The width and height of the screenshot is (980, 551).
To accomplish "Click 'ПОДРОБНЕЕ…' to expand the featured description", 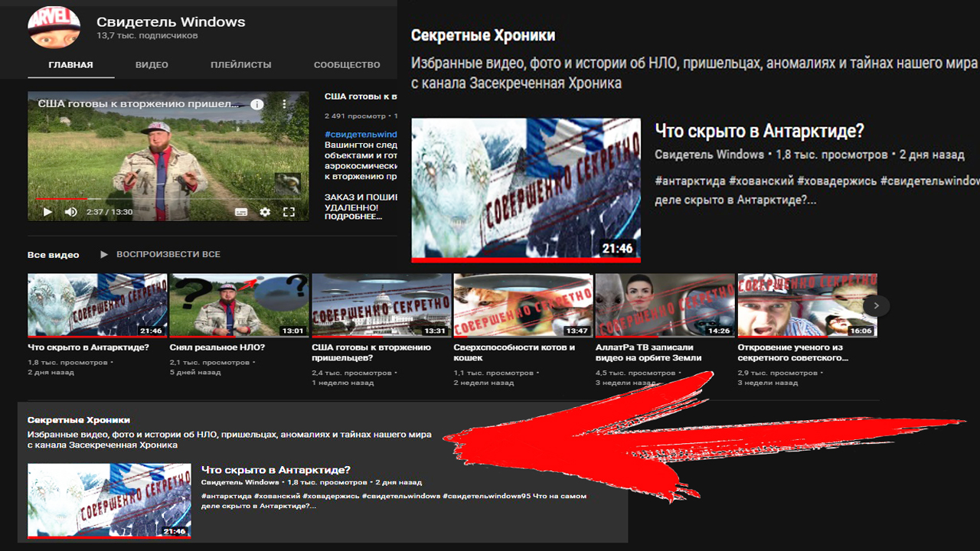I will click(x=353, y=217).
